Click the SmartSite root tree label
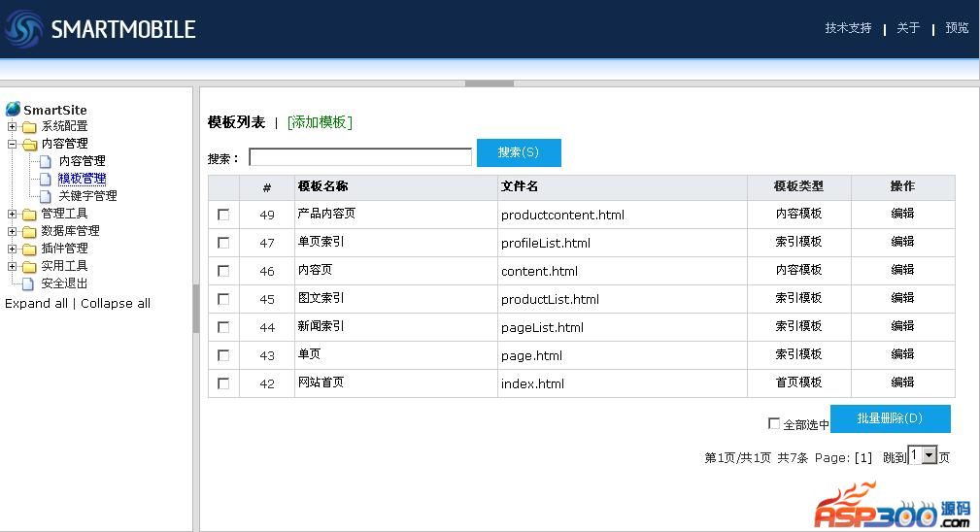Image resolution: width=980 pixels, height=532 pixels. [55, 110]
